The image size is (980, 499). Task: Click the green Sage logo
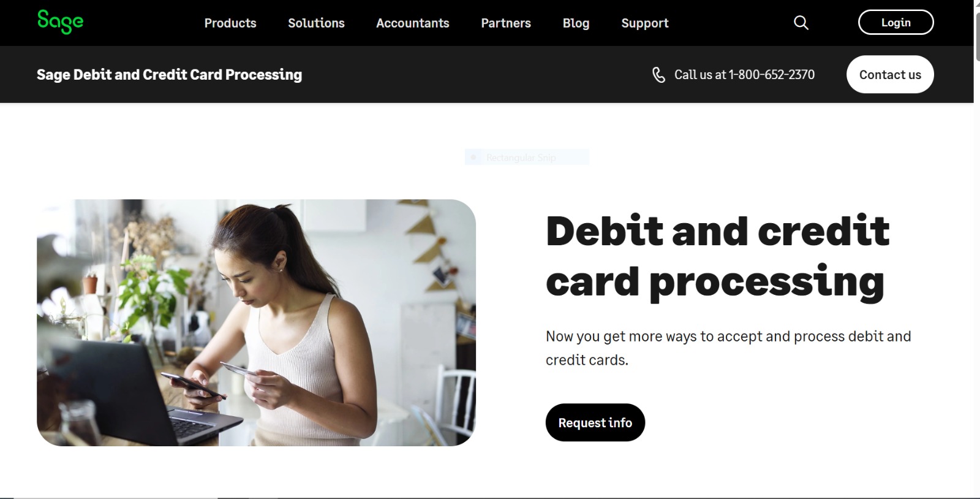coord(60,22)
